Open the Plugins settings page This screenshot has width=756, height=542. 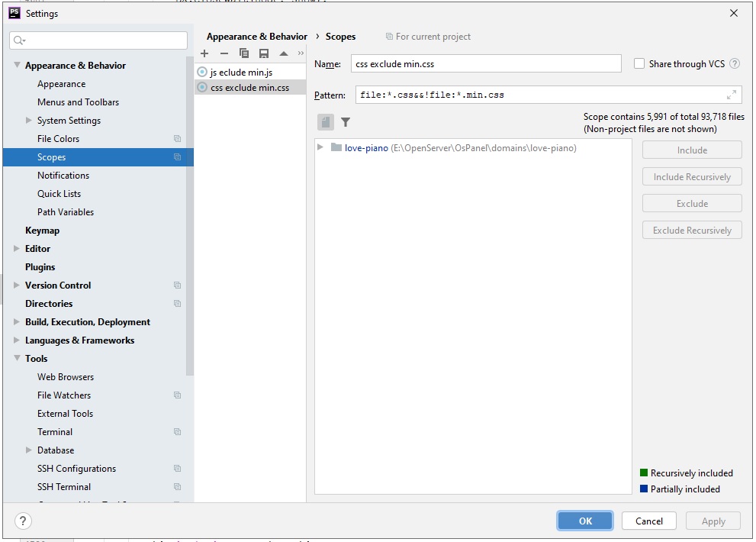(x=40, y=267)
